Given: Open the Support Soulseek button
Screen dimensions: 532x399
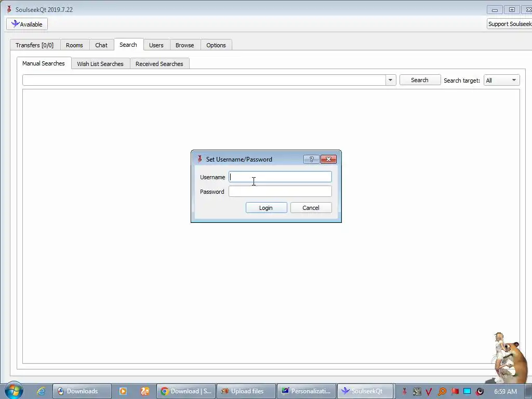Looking at the screenshot, I should click(509, 24).
